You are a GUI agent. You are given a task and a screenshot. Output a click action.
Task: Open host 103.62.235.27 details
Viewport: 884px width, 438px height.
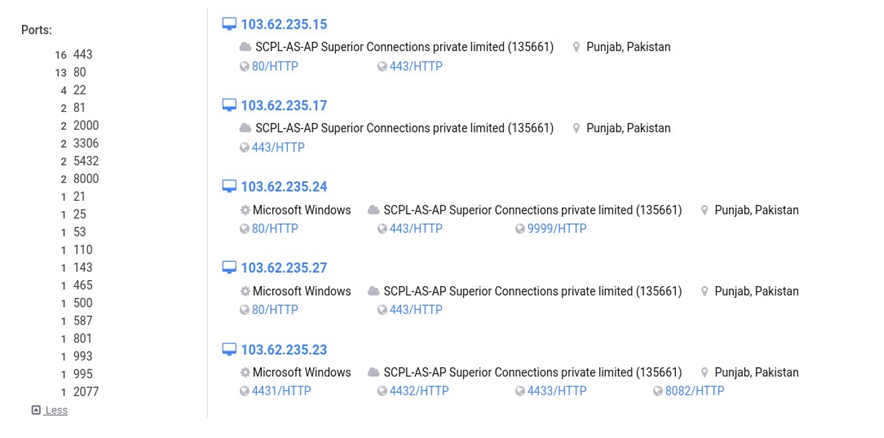[x=284, y=268]
